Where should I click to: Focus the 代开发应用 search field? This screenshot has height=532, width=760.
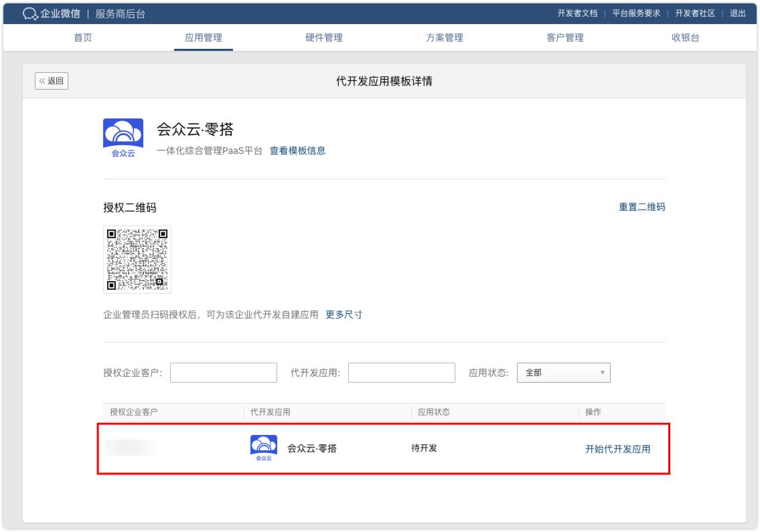pyautogui.click(x=401, y=373)
